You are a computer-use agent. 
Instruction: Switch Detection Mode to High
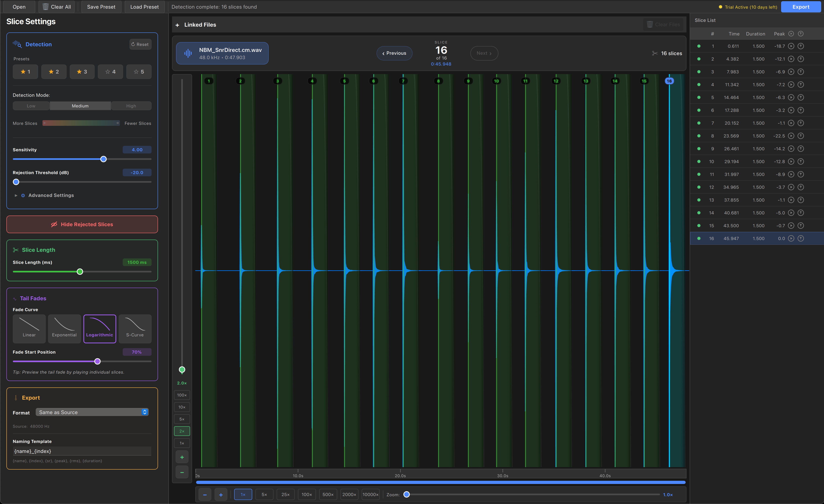[131, 106]
